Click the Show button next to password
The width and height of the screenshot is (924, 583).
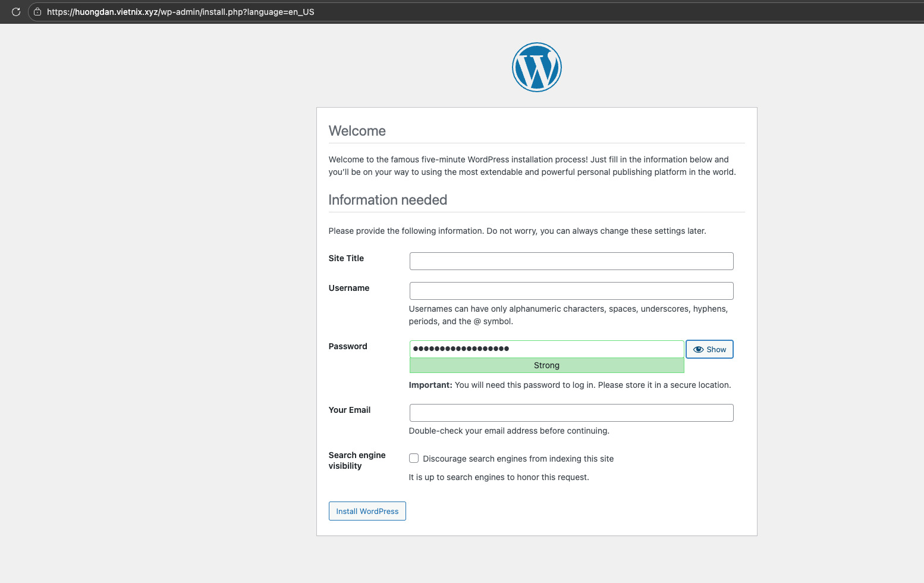[x=709, y=349]
